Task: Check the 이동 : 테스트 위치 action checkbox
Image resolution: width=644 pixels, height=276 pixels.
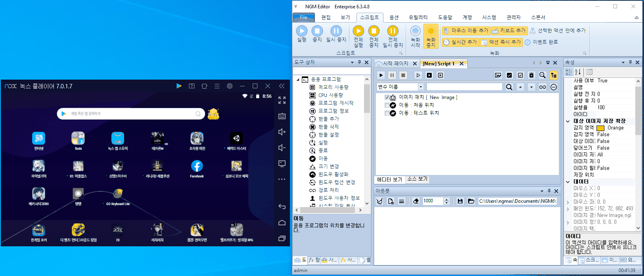Action: coord(387,113)
